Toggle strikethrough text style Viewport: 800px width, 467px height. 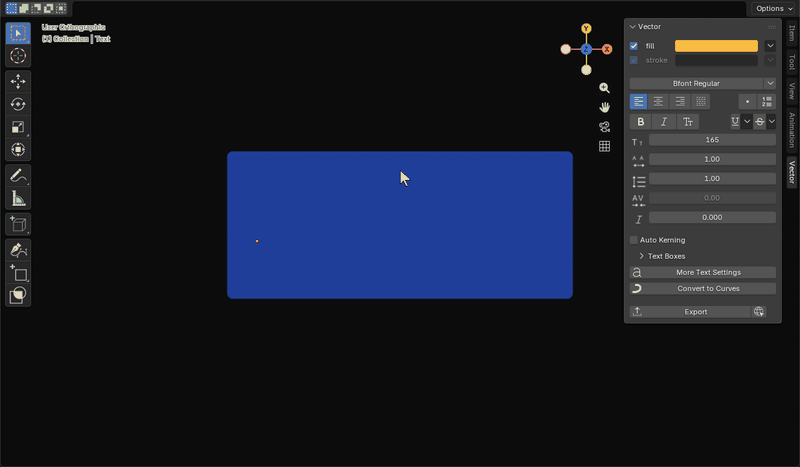coord(760,121)
